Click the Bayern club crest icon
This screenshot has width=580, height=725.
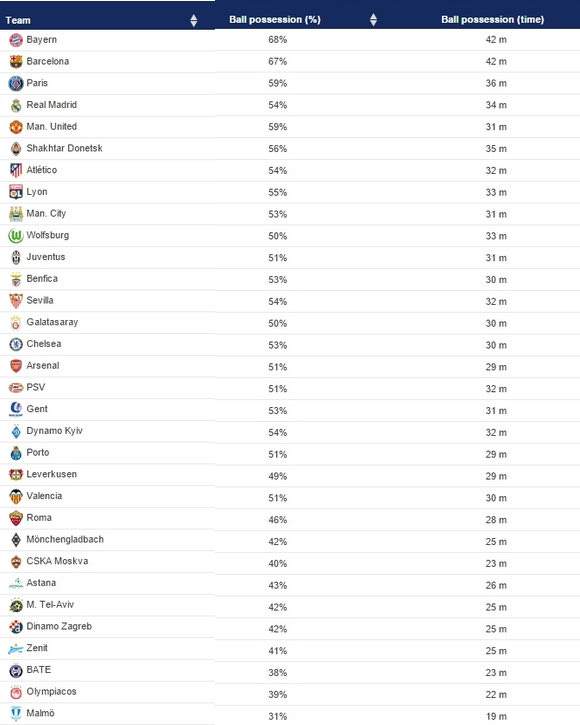click(x=16, y=40)
